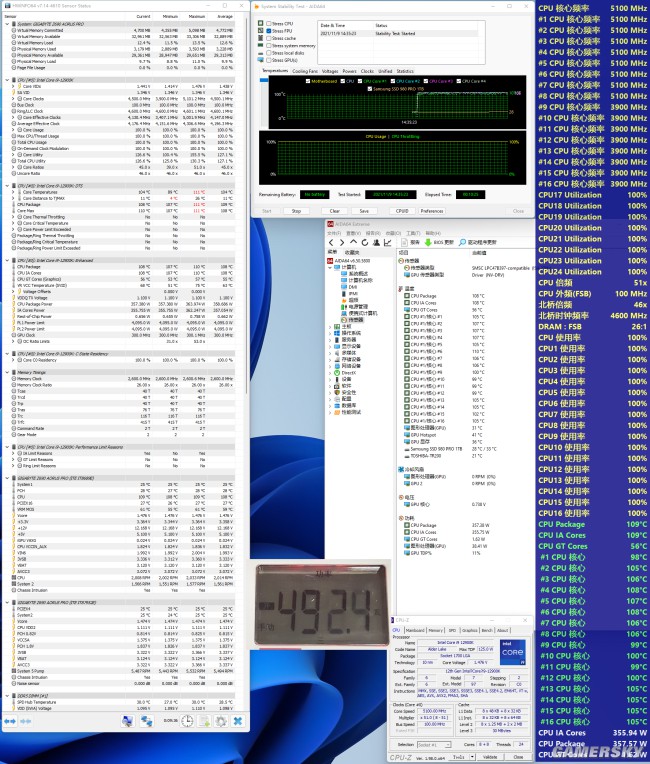The height and width of the screenshot is (764, 650).
Task: Click the driver update magnifier icon
Action: click(462, 242)
